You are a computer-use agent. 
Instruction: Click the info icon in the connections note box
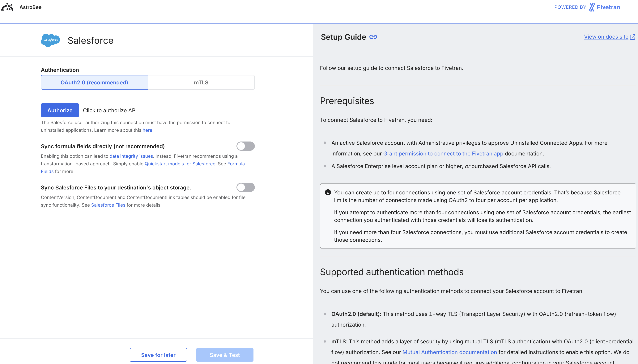point(328,192)
